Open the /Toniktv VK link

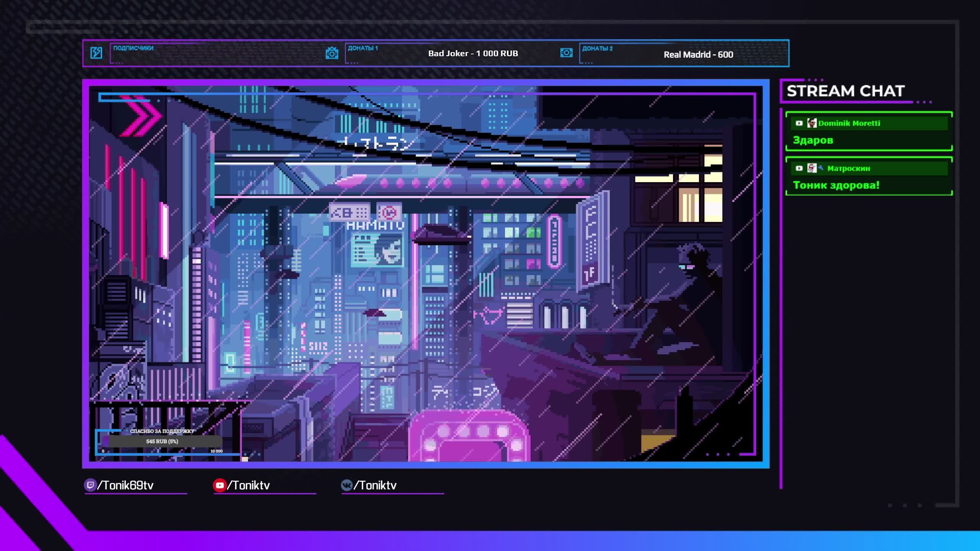click(375, 485)
